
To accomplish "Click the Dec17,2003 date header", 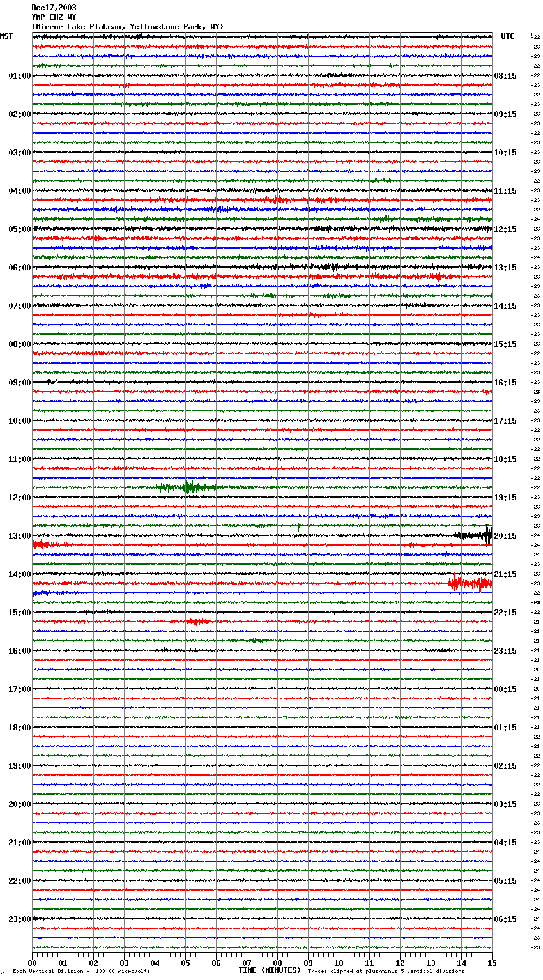I will pyautogui.click(x=54, y=8).
